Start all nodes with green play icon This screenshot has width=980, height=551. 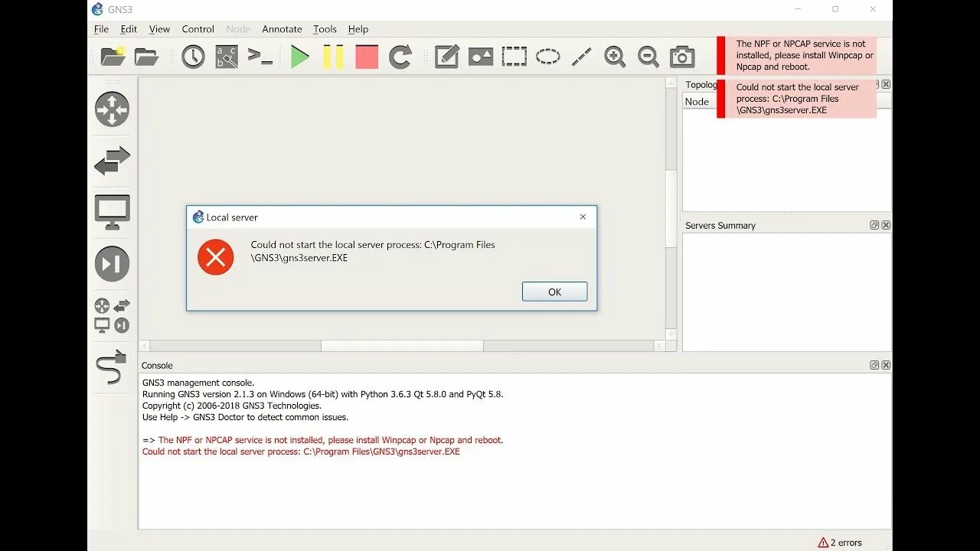300,57
